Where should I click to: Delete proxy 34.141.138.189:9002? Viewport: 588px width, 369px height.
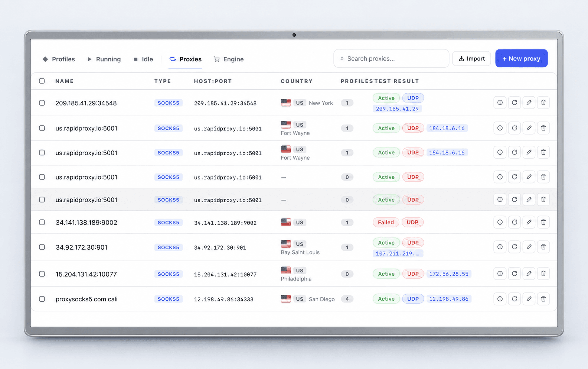543,222
